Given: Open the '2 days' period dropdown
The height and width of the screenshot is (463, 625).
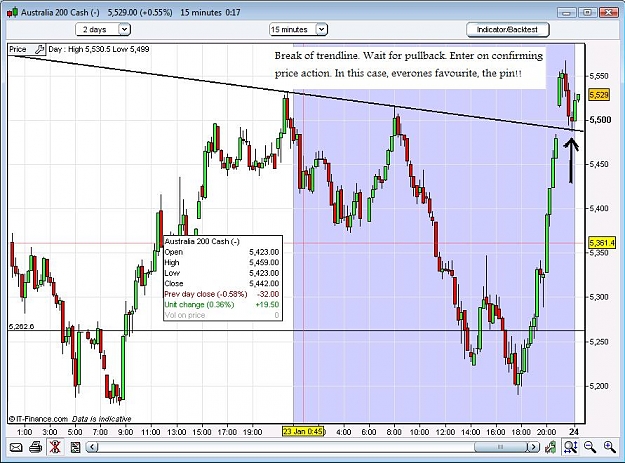Looking at the screenshot, I should pyautogui.click(x=103, y=29).
